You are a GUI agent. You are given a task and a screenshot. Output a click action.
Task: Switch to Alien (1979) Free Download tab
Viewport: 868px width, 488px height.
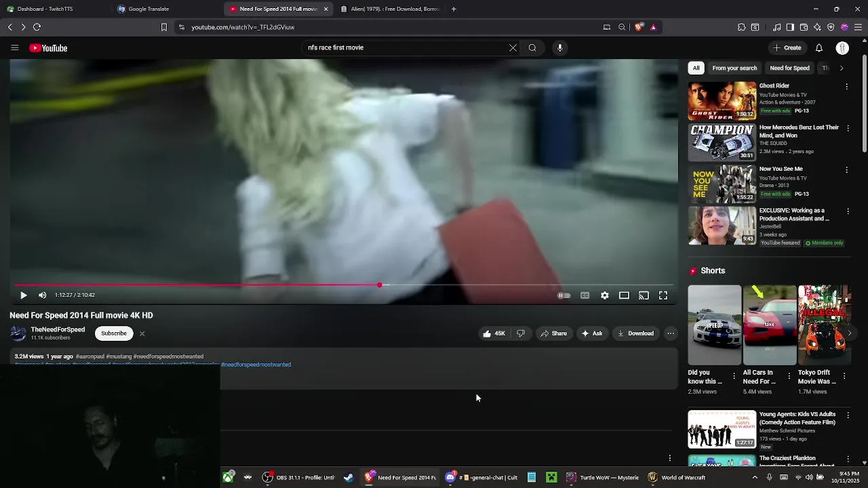[391, 9]
